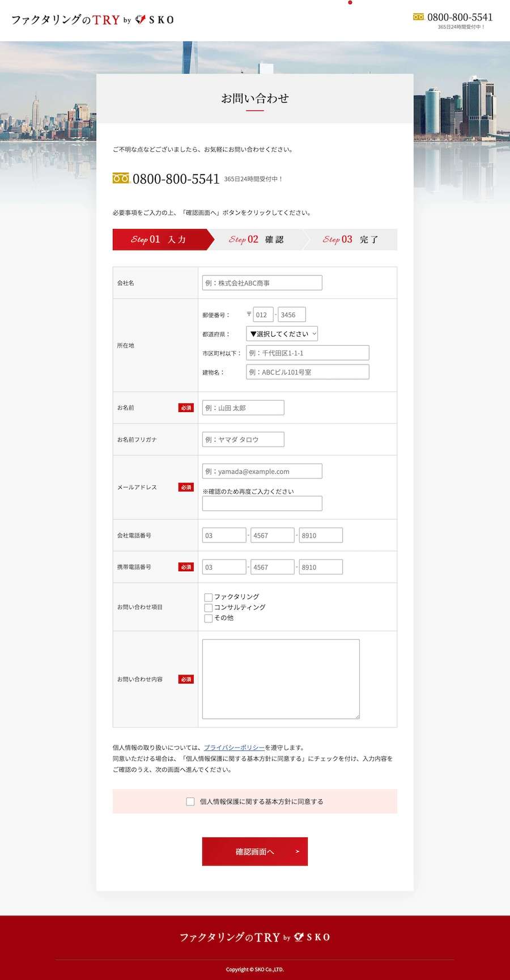The image size is (510, 980).
Task: Focus the 会社電話番号 last field 8910
Action: tap(321, 535)
